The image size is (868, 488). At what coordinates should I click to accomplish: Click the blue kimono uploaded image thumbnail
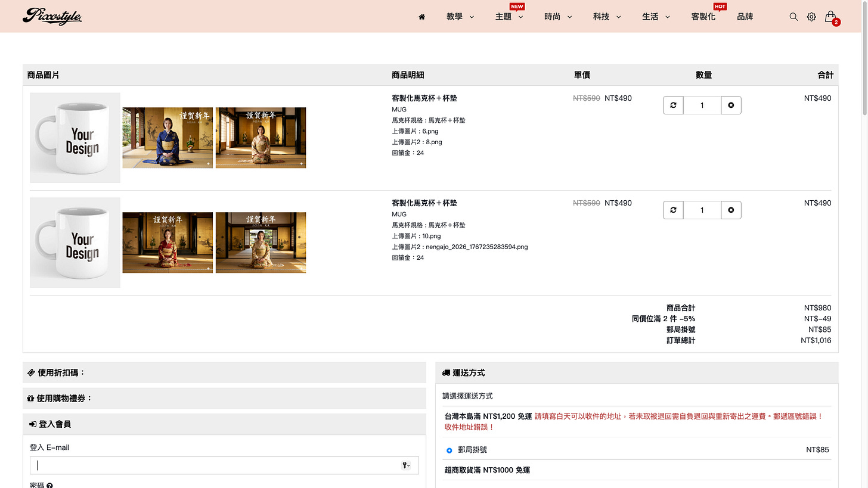(168, 138)
